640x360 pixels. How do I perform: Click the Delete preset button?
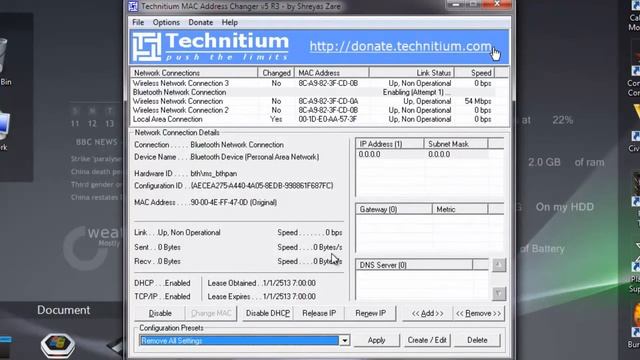477,340
